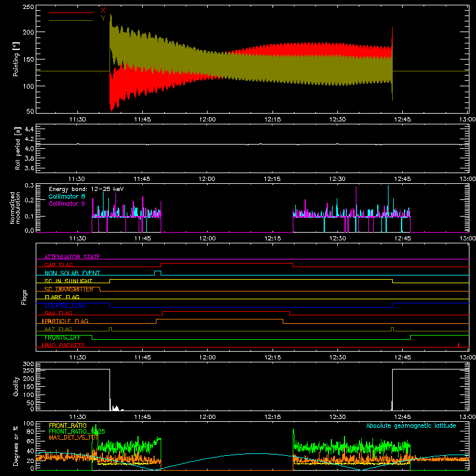Viewport: 476px width, 476px height.
Task: Select the green FRONTS_OFF label
Action: click(62, 337)
